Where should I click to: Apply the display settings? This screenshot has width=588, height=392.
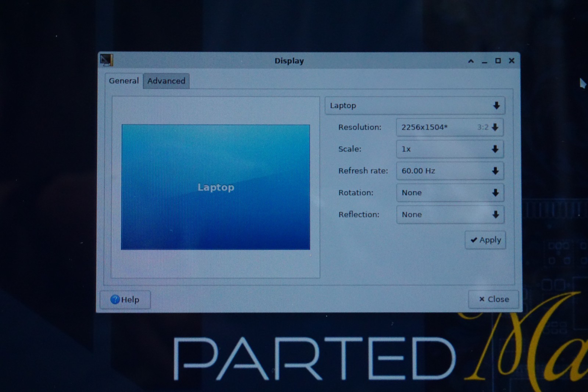pyautogui.click(x=485, y=240)
